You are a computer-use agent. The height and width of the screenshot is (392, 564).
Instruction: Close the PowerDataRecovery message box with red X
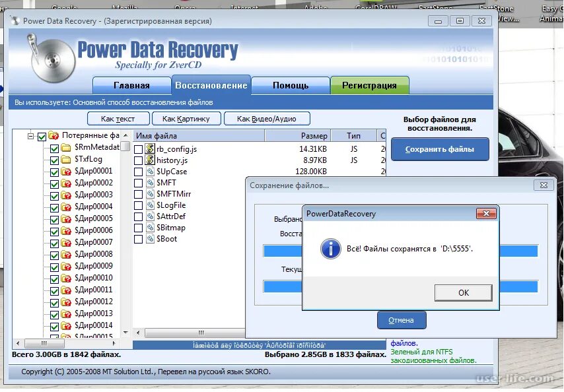(x=486, y=213)
